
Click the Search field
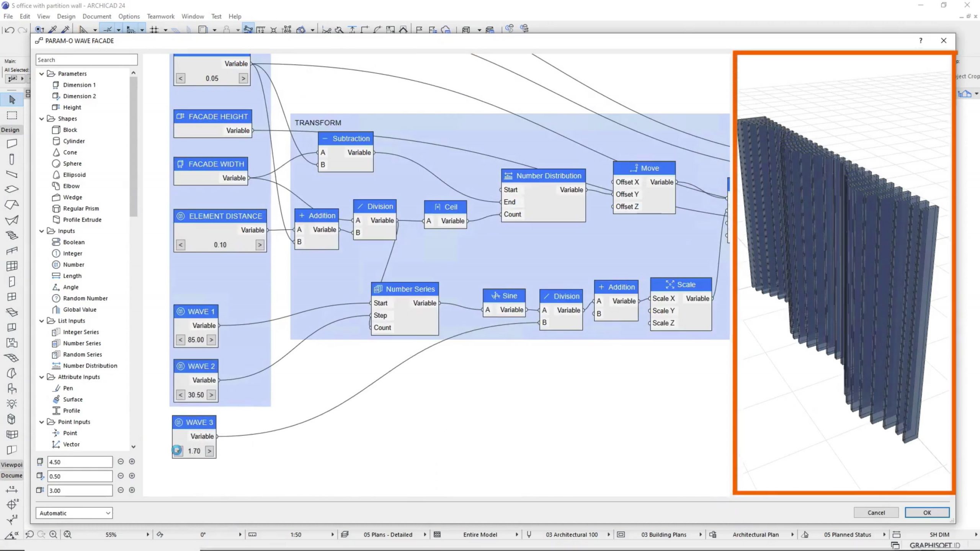coord(87,60)
